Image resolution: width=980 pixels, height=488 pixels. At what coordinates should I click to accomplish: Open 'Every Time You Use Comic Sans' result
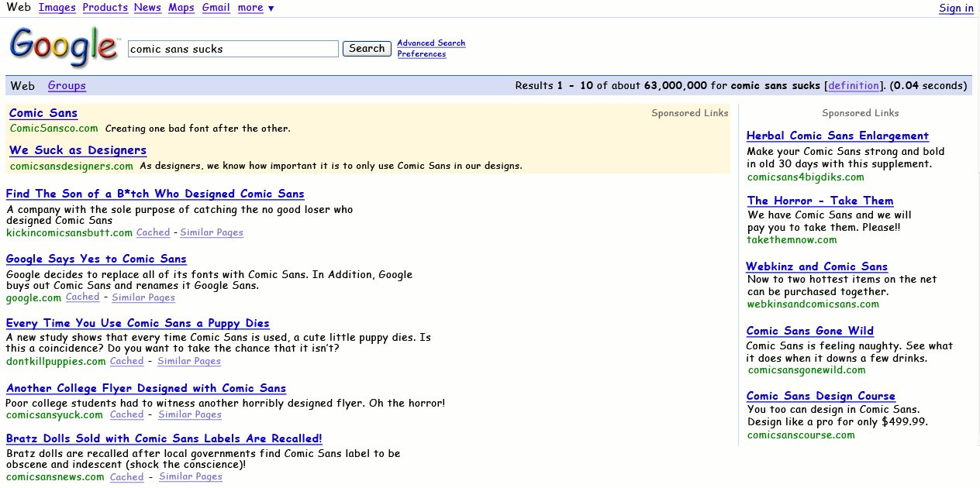137,323
